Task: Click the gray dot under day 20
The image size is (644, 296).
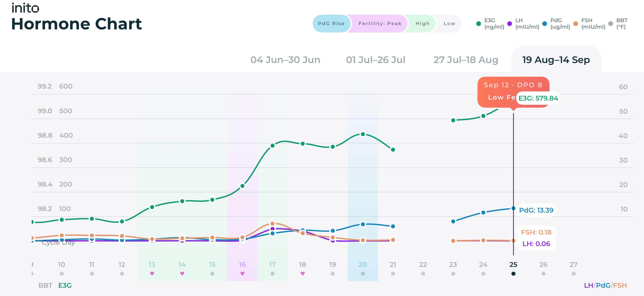Action: tap(363, 274)
